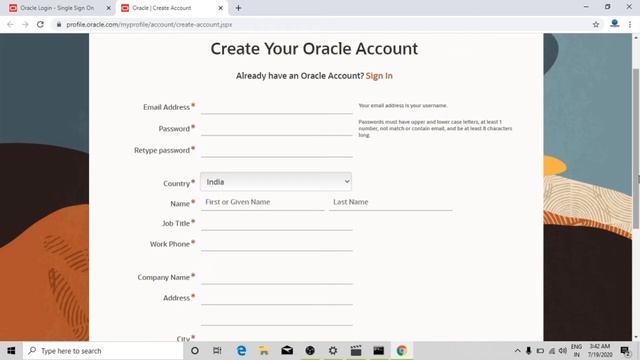Screen dimensions: 640x360
Task: Click the page vertical scrollbar thumb
Action: pos(636,149)
